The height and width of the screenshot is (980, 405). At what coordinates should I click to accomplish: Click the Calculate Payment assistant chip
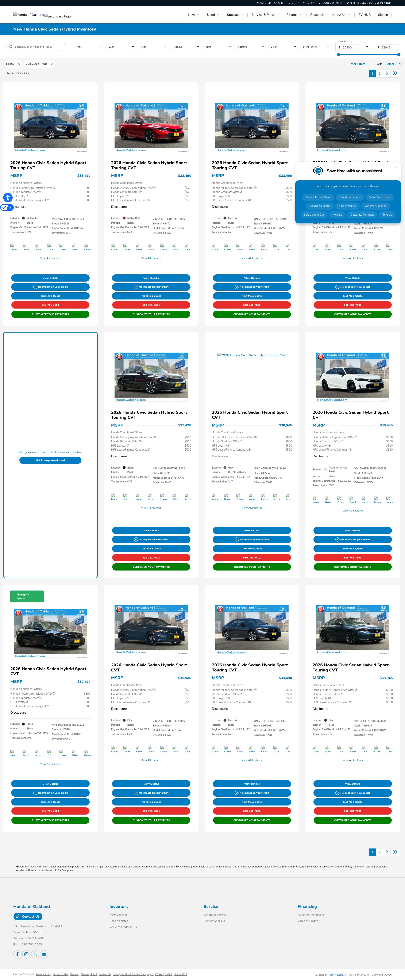tap(362, 215)
